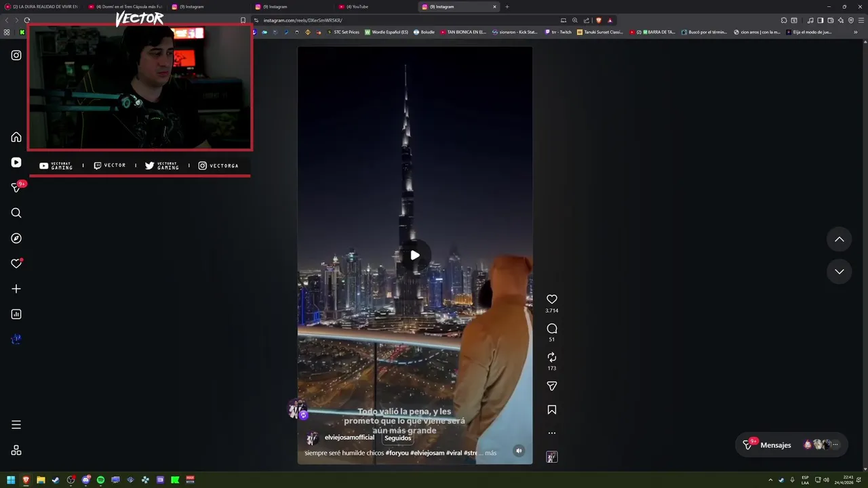Switch to 'Dormí en el Tren Cápsula' tab
The width and height of the screenshot is (868, 488).
(125, 7)
